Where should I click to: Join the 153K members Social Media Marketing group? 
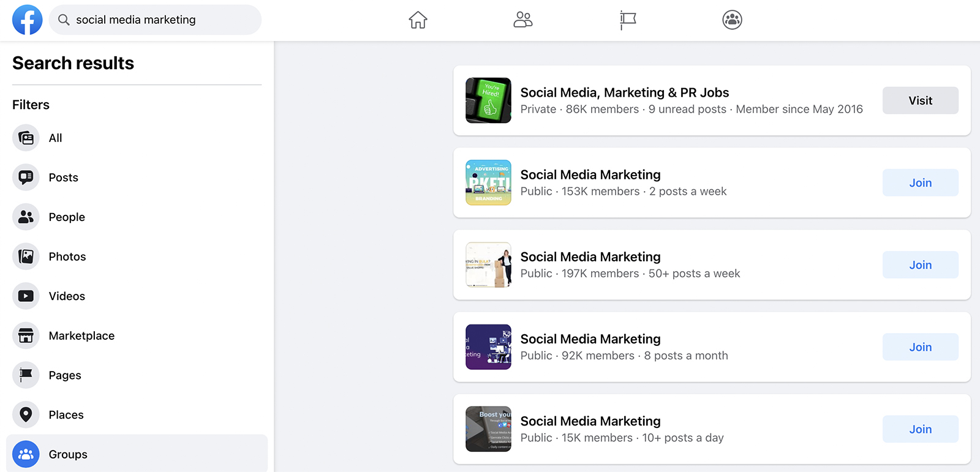coord(920,182)
